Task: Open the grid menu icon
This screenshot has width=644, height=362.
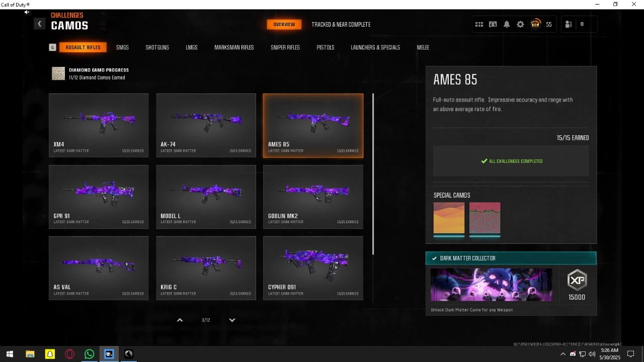Action: [479, 24]
